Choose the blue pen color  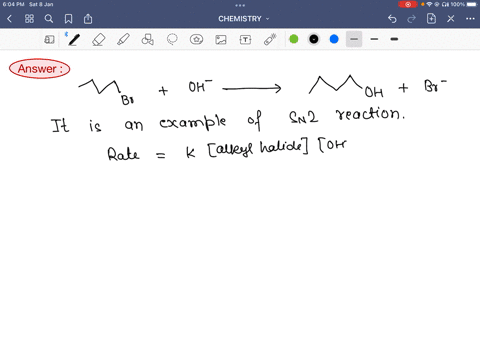[334, 39]
